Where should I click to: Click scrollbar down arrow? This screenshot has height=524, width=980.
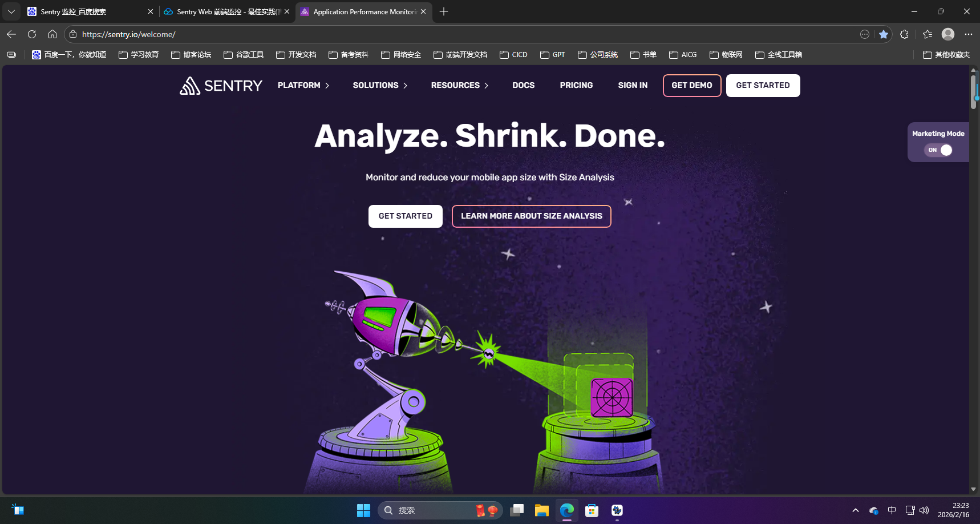click(974, 489)
